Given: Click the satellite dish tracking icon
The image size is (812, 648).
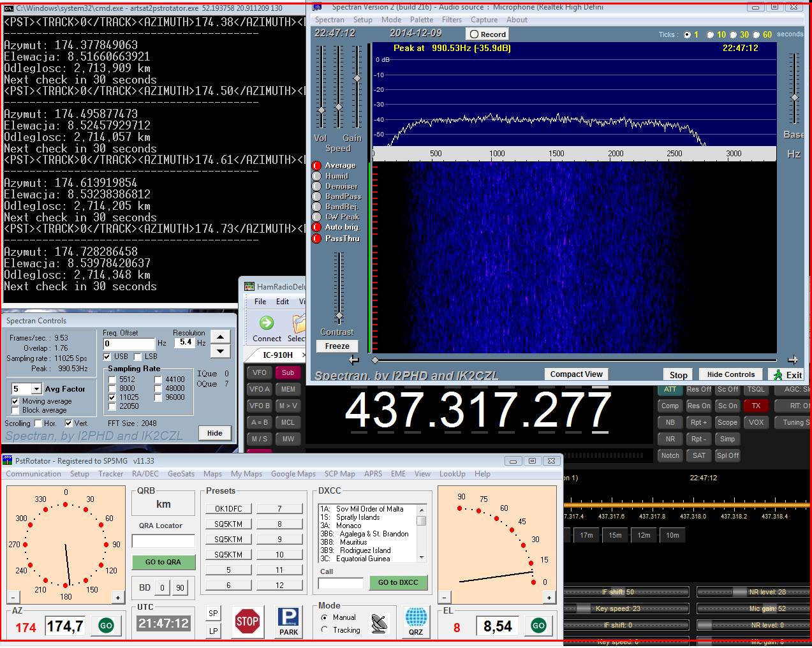Looking at the screenshot, I should [x=379, y=623].
